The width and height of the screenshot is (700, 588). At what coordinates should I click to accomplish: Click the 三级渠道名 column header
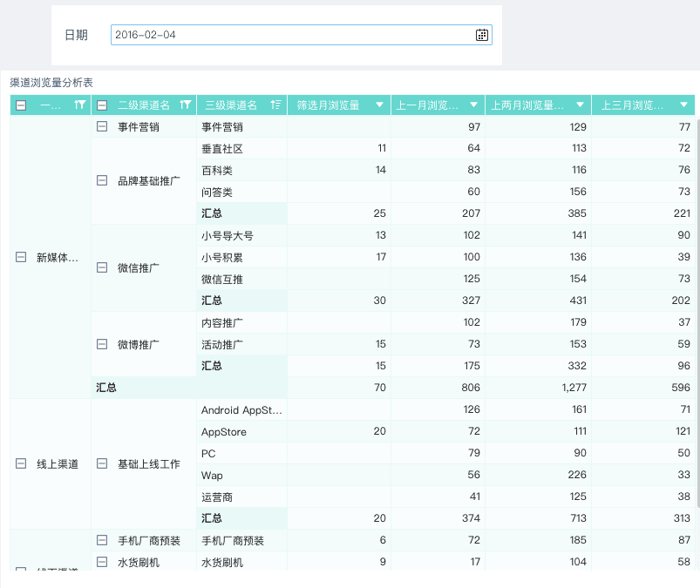pyautogui.click(x=242, y=105)
